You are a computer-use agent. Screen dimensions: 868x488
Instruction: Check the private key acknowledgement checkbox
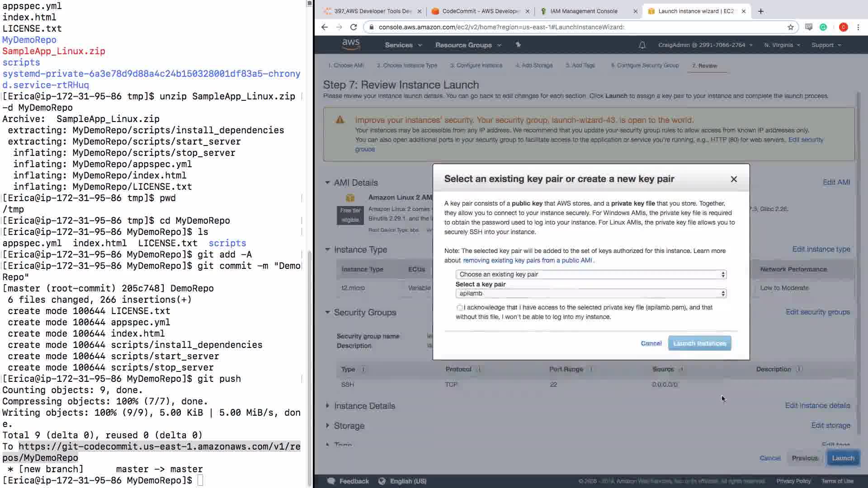coord(460,308)
